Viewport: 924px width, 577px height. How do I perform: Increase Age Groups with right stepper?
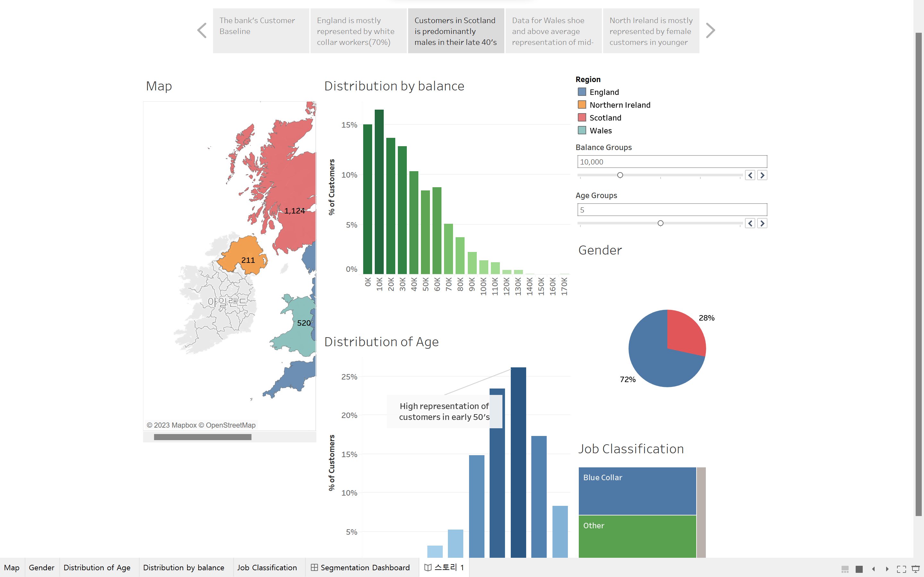[762, 223]
